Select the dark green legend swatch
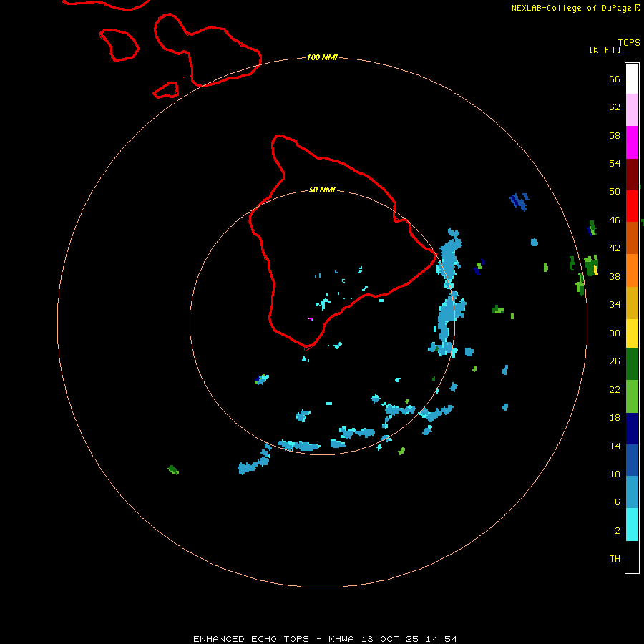Screen dimensions: 644x644 [632, 364]
